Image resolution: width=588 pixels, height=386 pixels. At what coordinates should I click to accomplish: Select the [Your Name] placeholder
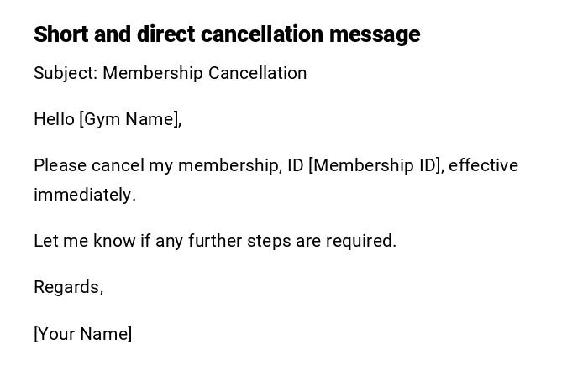pos(83,334)
